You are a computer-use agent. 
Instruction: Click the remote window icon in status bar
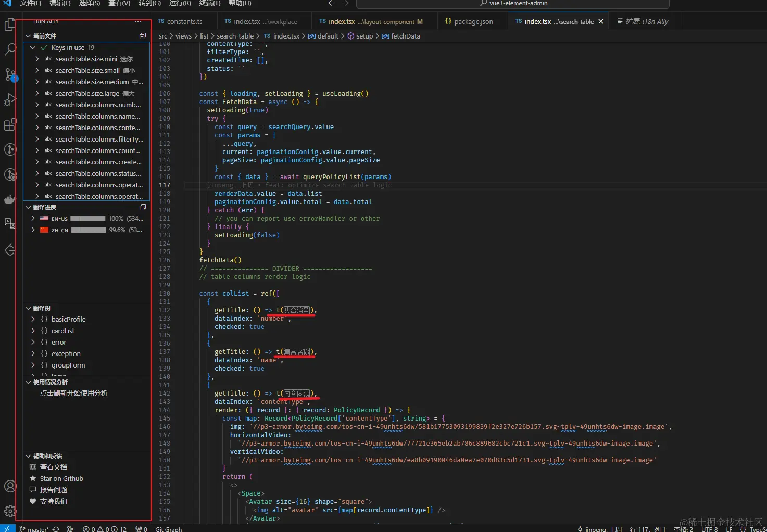(x=7, y=528)
